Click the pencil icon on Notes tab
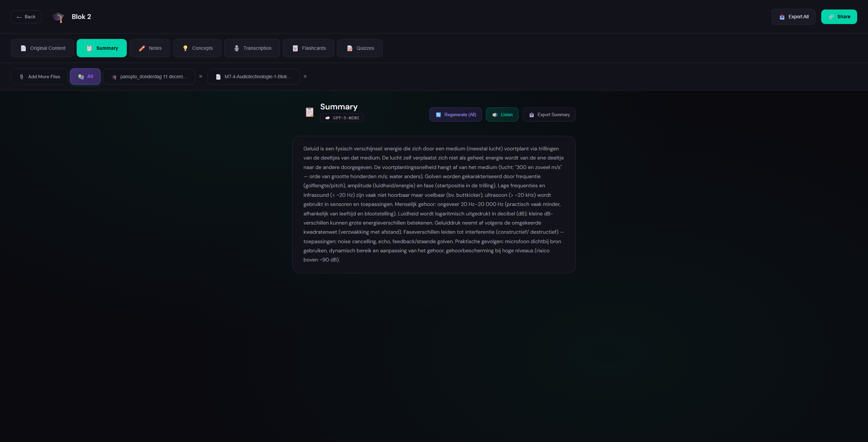Image resolution: width=868 pixels, height=442 pixels. pos(142,48)
